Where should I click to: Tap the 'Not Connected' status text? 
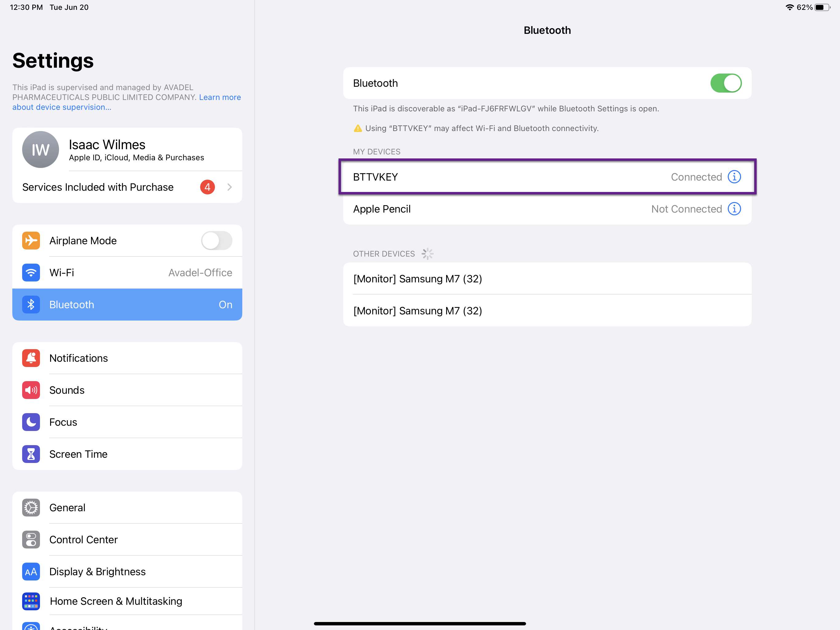point(686,209)
